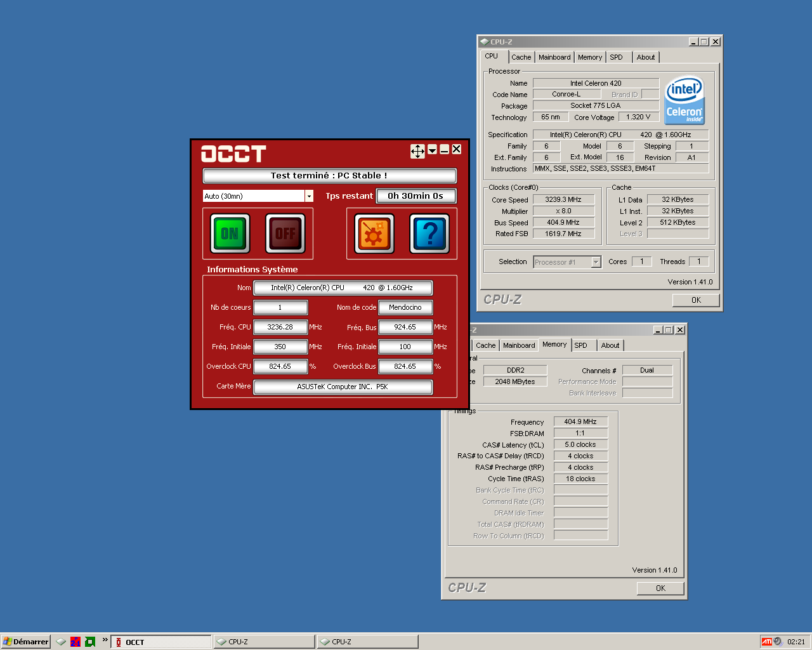Screen dimensions: 812x650
Task: Click the Level 2 512 KBytes cache value
Action: point(678,222)
